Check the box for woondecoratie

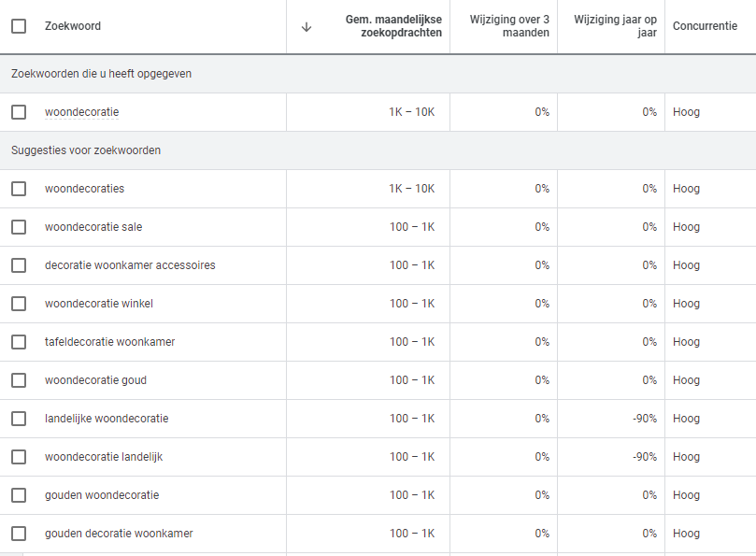(x=19, y=112)
